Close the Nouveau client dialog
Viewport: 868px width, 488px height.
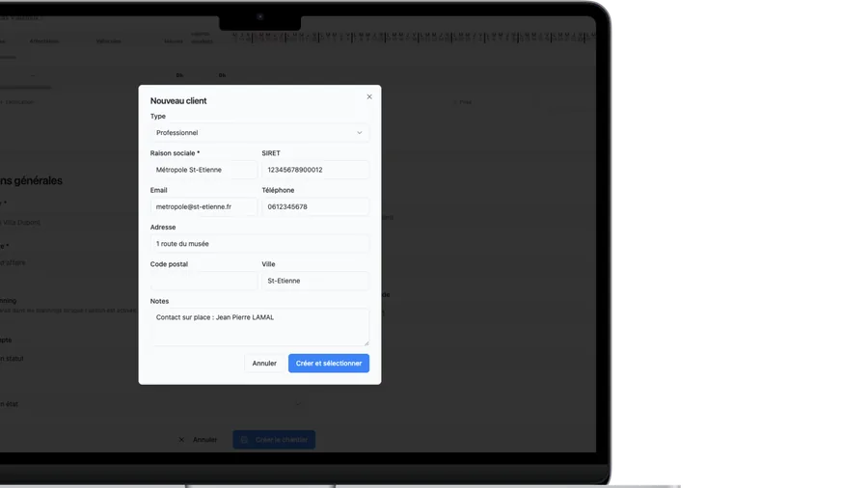(369, 96)
